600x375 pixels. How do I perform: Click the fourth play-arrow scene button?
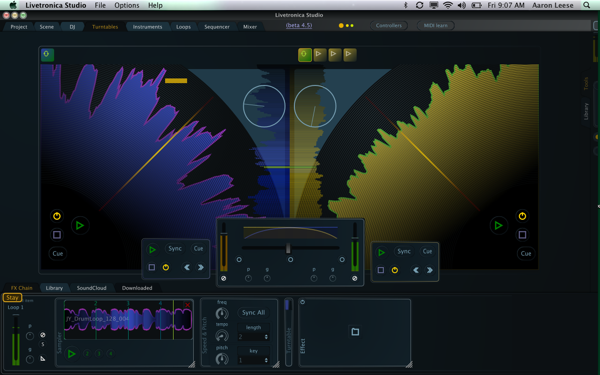click(349, 55)
